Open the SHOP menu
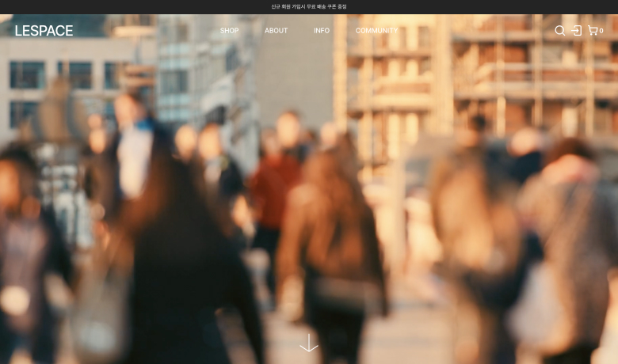Image resolution: width=618 pixels, height=364 pixels. (229, 31)
